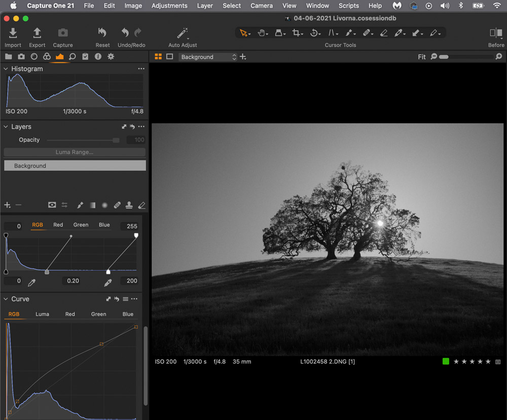This screenshot has height=420, width=507.
Task: Click the Reset adjustments icon
Action: (102, 32)
